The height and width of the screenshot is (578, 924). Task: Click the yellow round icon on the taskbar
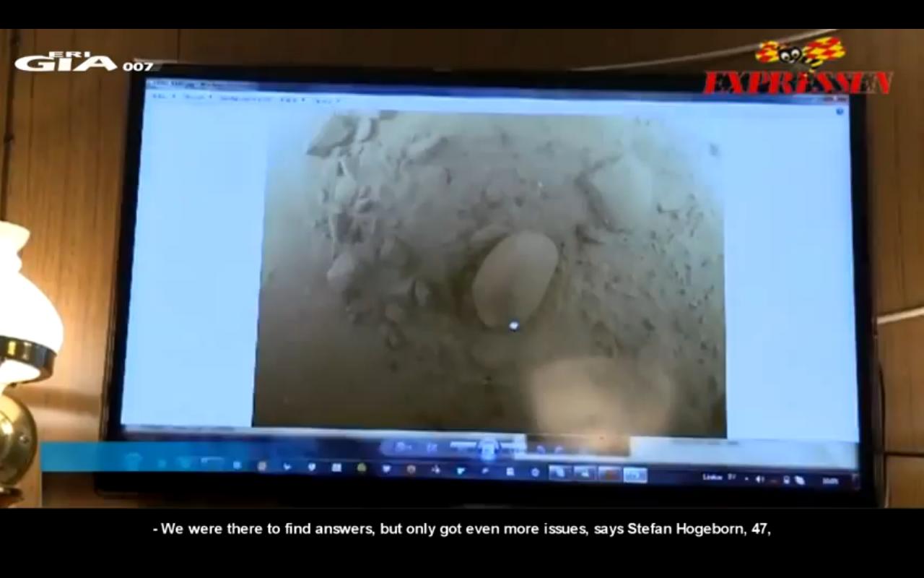click(x=361, y=468)
